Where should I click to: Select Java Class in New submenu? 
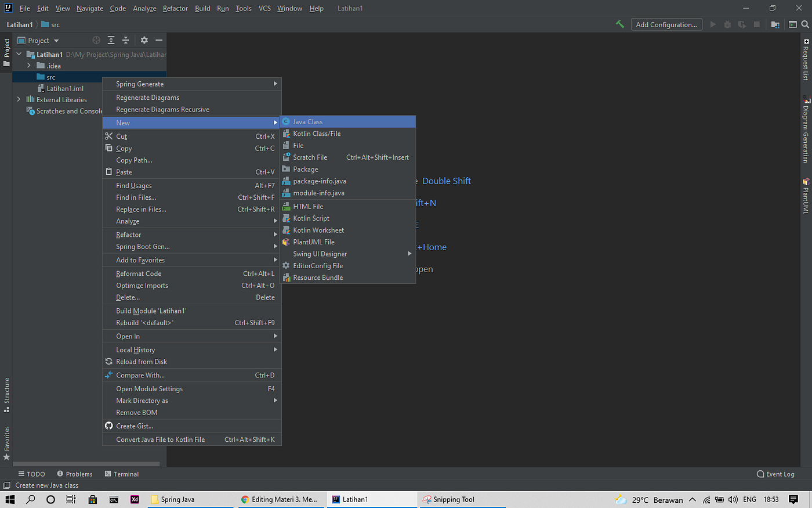coord(348,122)
